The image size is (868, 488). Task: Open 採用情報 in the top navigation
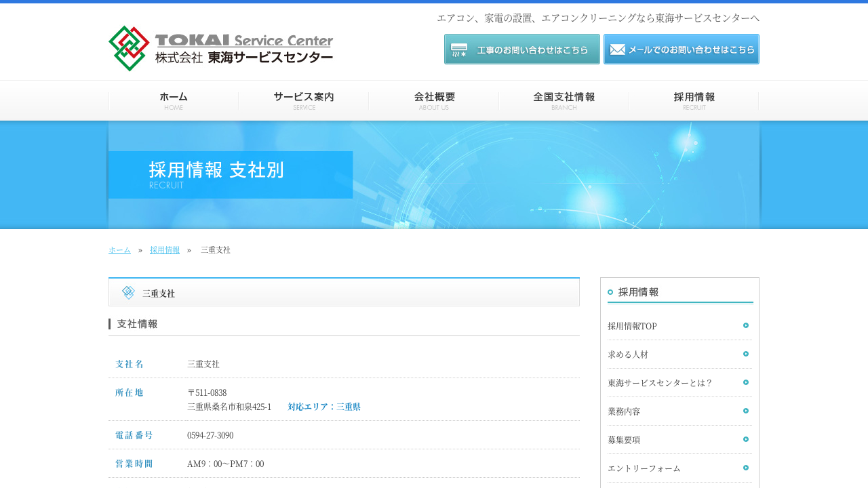(x=694, y=100)
